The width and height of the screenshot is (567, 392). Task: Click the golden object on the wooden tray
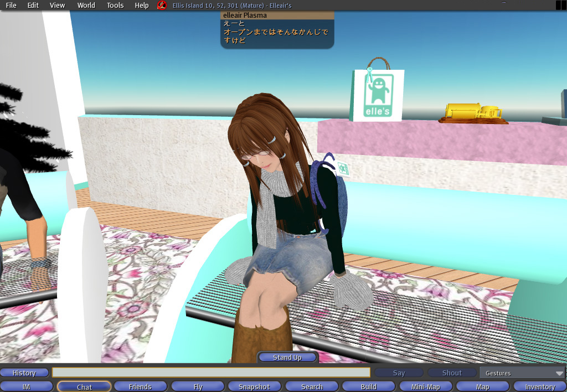(473, 111)
